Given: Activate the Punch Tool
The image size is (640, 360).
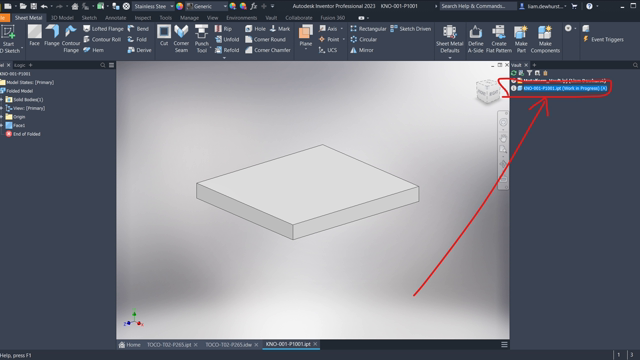Looking at the screenshot, I should (202, 39).
